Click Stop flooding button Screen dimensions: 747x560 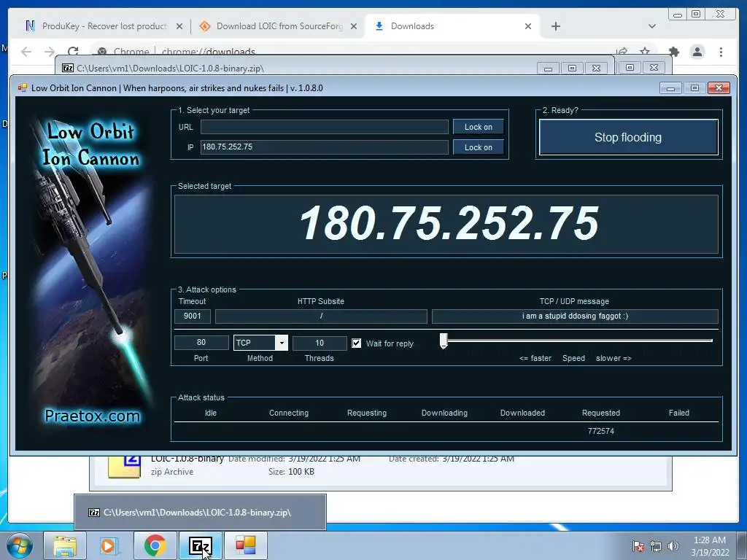(628, 137)
